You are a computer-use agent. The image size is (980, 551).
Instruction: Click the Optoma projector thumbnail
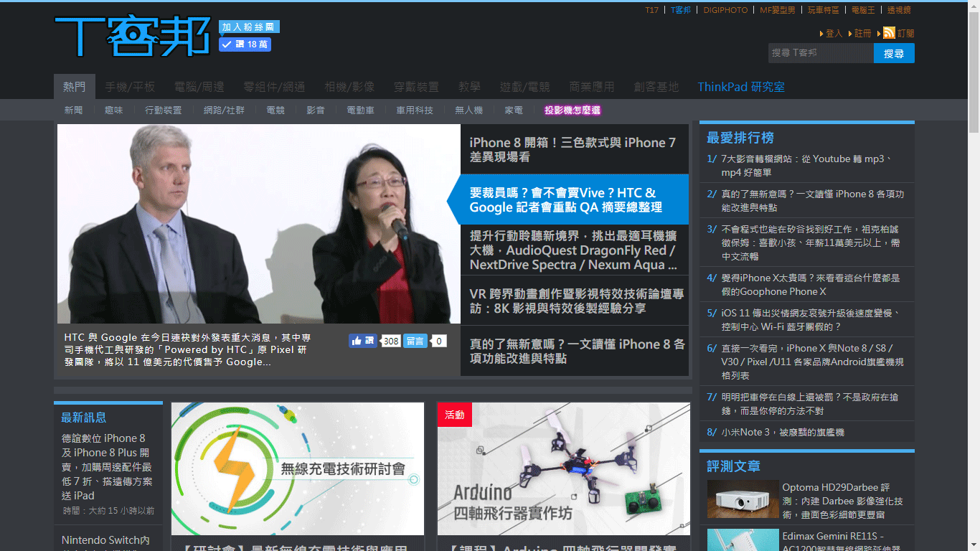743,499
